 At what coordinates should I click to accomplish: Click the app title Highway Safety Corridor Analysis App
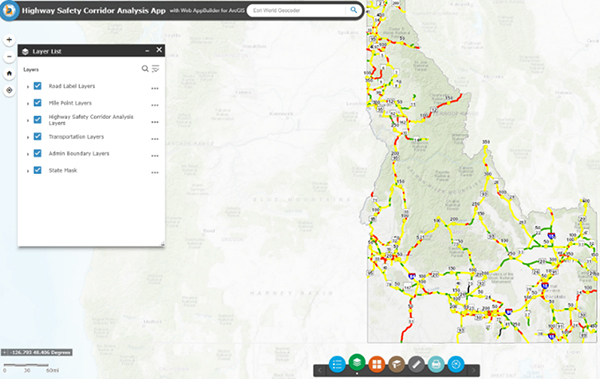click(93, 11)
